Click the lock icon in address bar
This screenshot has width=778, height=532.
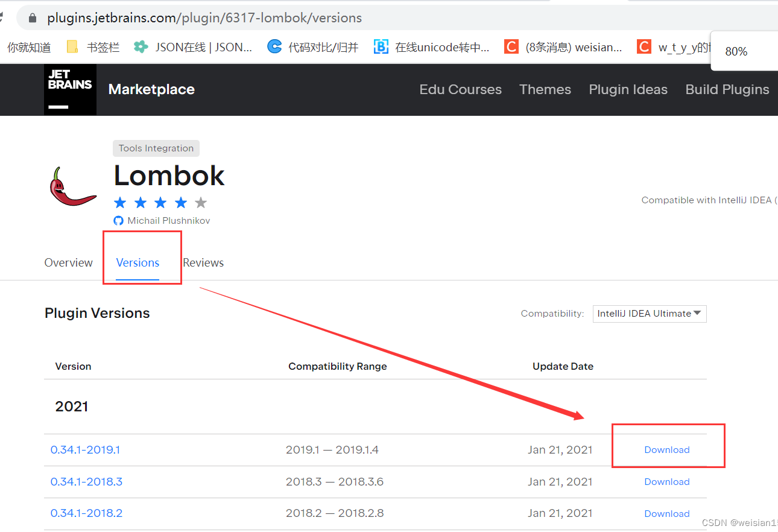pos(33,17)
